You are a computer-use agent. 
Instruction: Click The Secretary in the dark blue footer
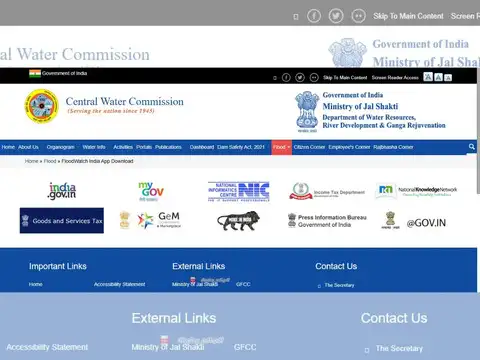coord(339,285)
